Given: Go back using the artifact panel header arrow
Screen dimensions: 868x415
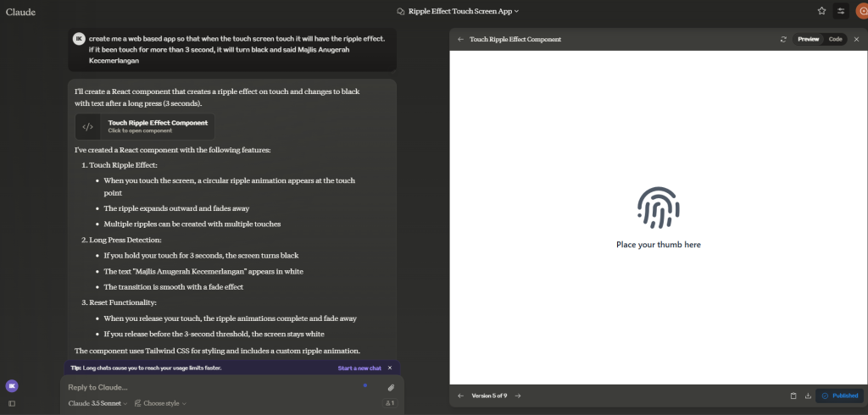Looking at the screenshot, I should tap(460, 39).
